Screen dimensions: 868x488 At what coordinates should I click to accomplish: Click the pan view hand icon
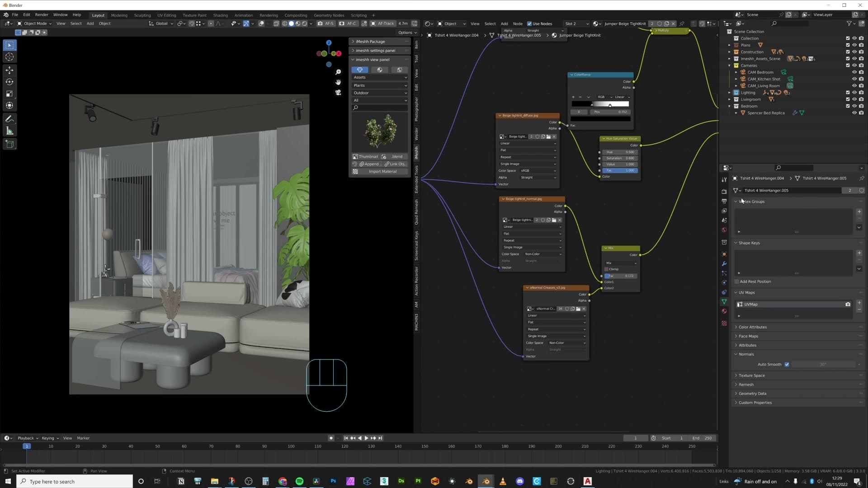[x=338, y=82]
